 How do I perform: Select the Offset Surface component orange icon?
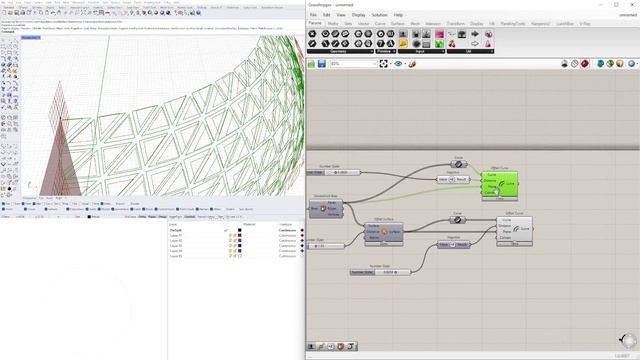[x=384, y=232]
